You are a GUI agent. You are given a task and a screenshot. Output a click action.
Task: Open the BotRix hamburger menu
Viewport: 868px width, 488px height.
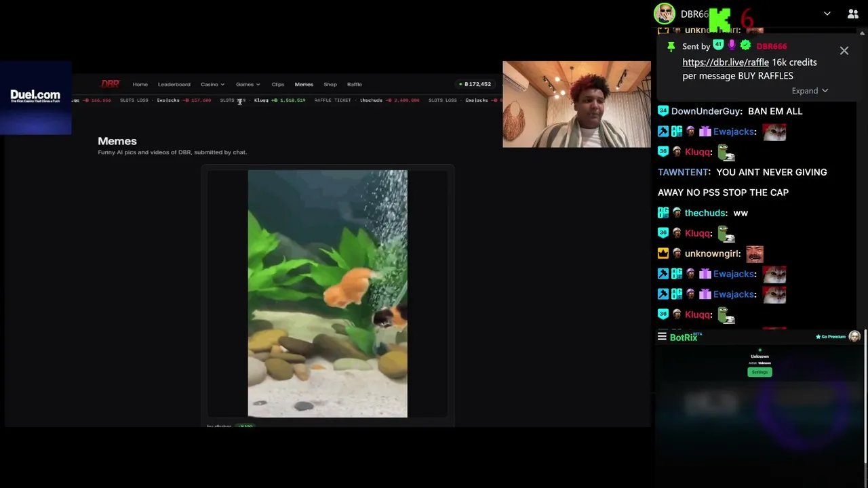point(662,336)
